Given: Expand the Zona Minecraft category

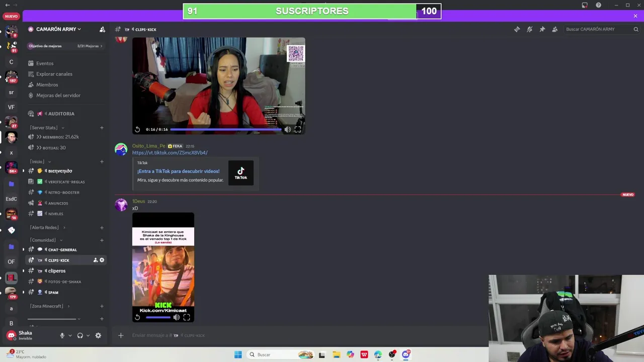Looking at the screenshot, I should 49,306.
